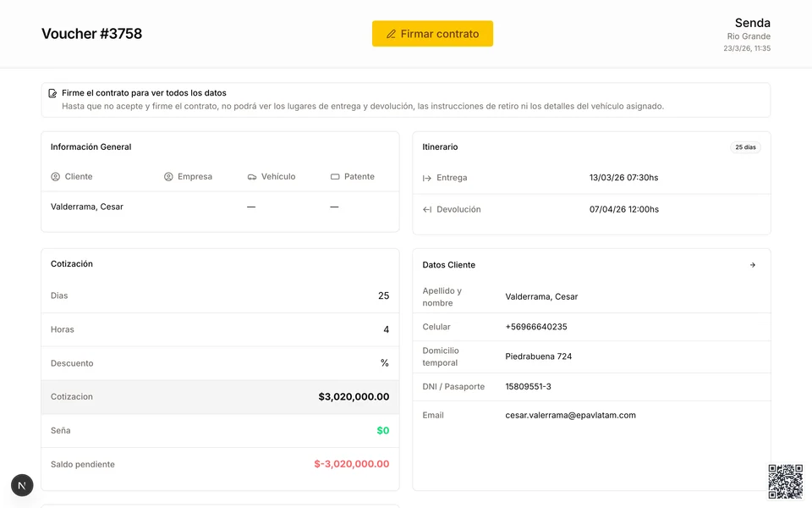
Task: Click the 25 días badge
Action: (x=745, y=147)
